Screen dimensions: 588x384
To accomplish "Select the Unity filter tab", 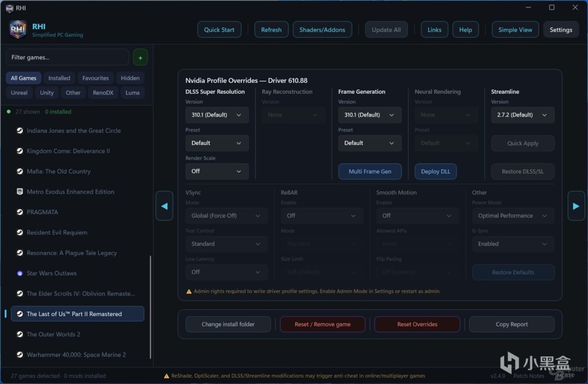I will coord(47,92).
